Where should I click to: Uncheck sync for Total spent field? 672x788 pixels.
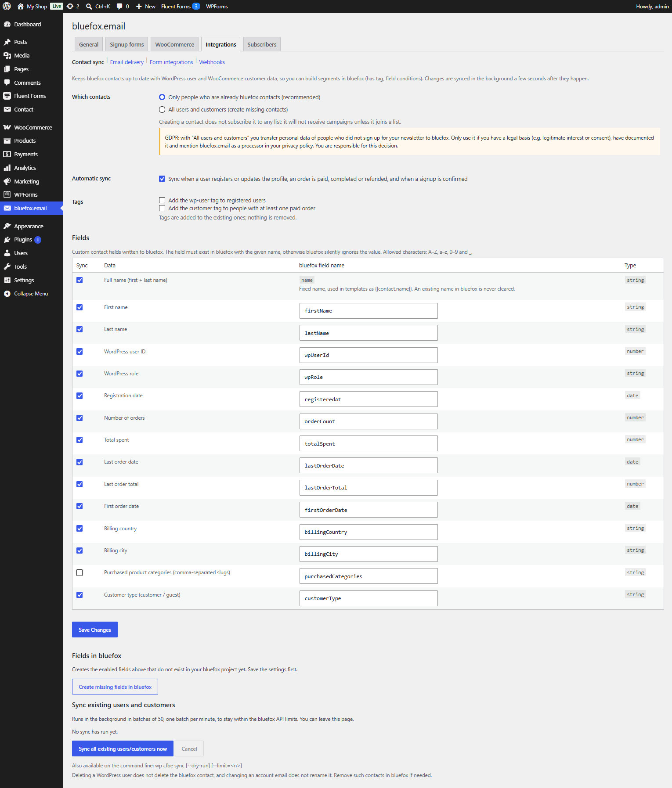(79, 440)
